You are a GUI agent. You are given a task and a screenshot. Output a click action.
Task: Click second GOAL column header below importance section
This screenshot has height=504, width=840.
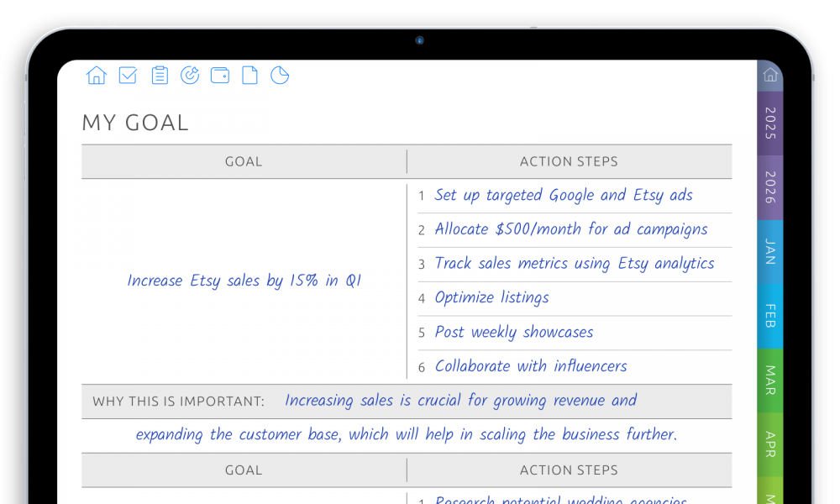coord(244,470)
